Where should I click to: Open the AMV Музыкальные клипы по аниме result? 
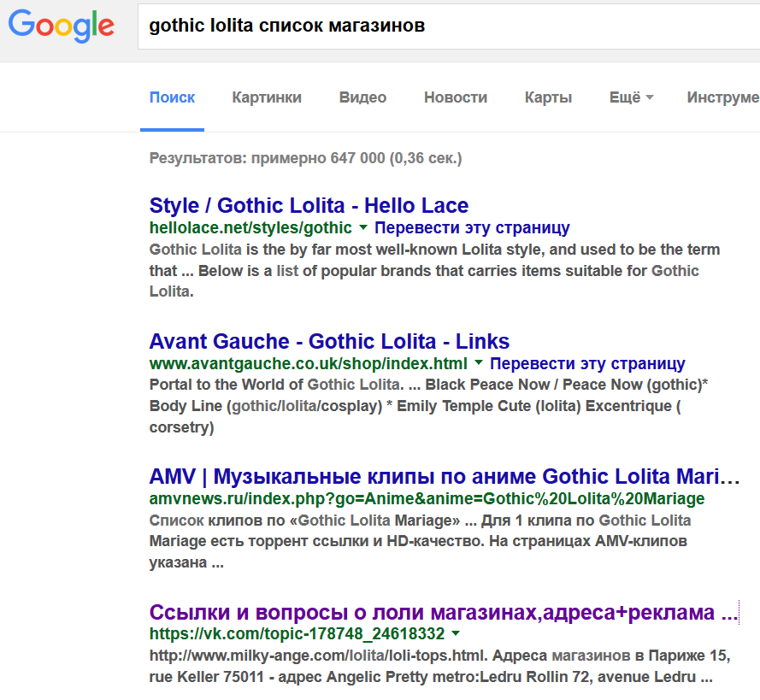coord(445,476)
